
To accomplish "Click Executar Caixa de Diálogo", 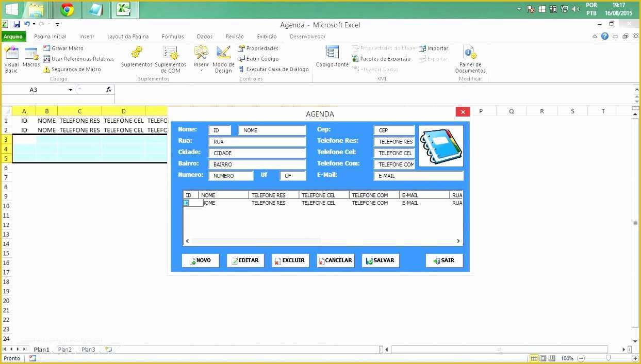I will 273,69.
